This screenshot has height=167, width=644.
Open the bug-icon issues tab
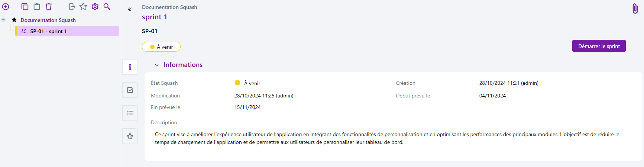130,137
